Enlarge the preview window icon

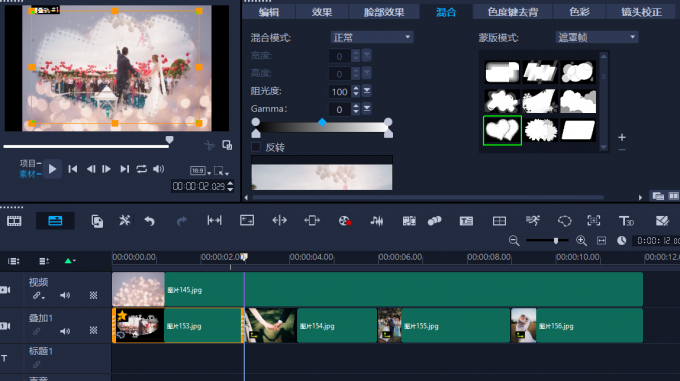[227, 145]
